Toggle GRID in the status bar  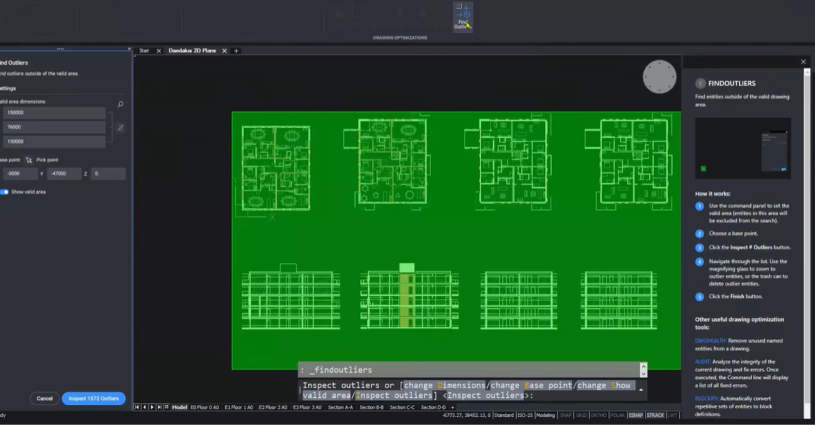582,415
